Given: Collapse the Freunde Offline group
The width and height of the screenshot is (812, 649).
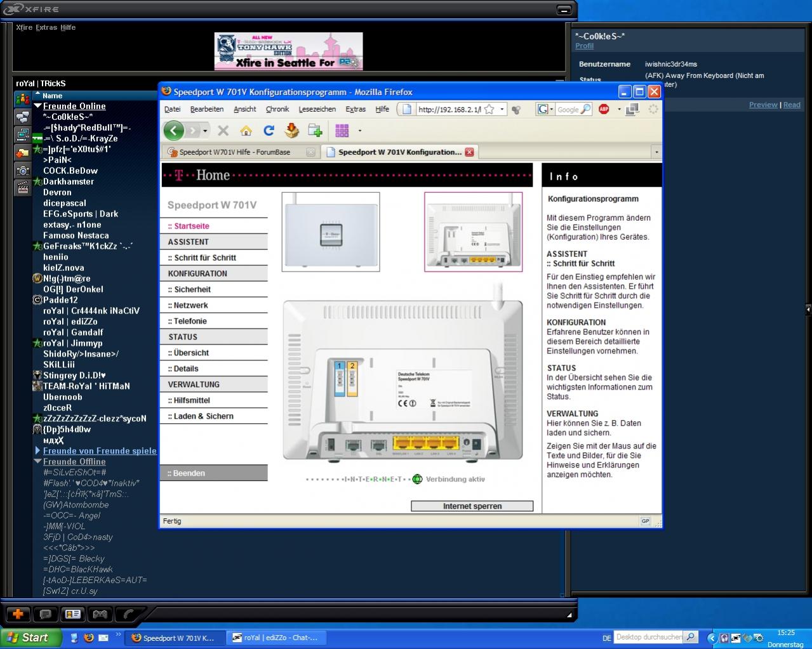Looking at the screenshot, I should pos(37,461).
